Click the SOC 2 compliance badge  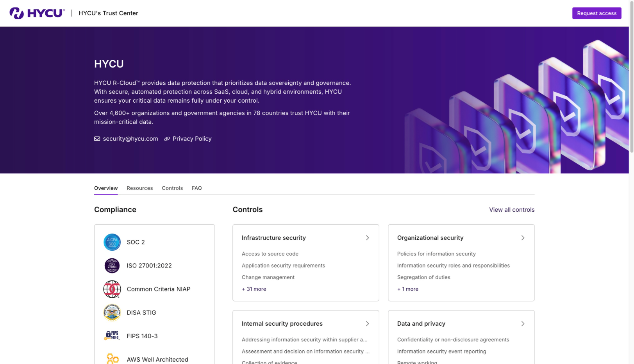(x=112, y=242)
